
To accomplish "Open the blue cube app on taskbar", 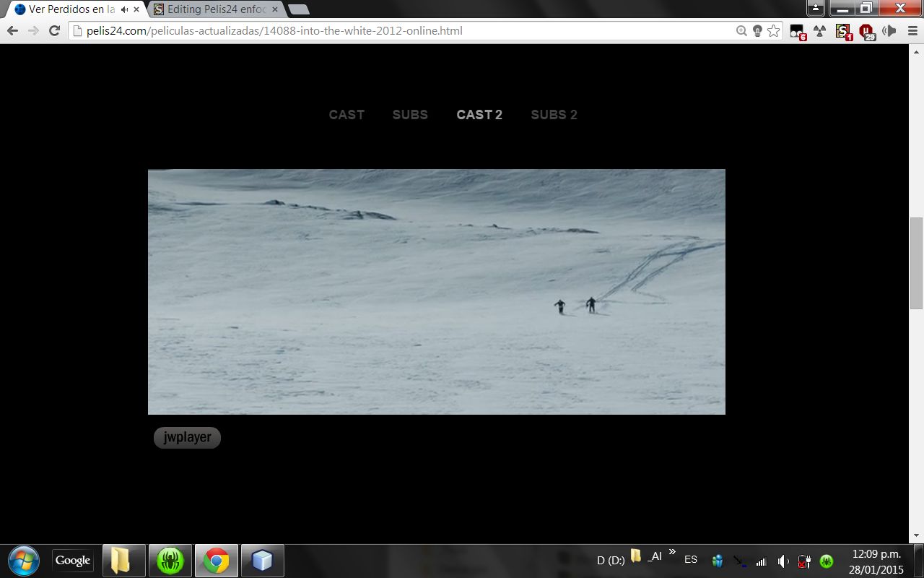I will point(262,561).
